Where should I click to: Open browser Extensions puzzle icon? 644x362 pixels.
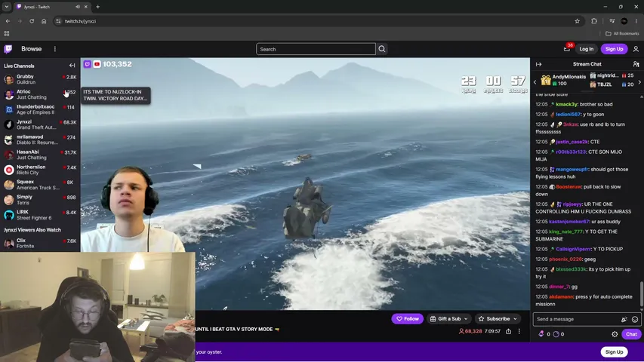tap(594, 21)
